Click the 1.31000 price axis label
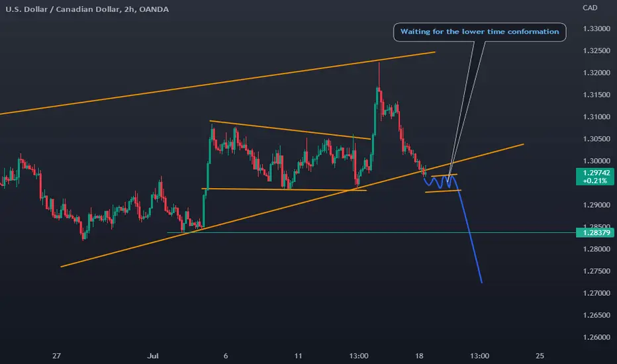Screen dimensions: 617x364 pyautogui.click(x=596, y=117)
